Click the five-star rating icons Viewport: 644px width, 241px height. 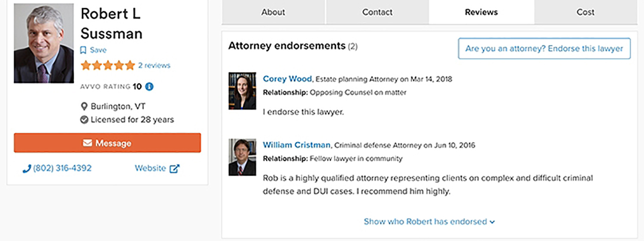[108, 66]
